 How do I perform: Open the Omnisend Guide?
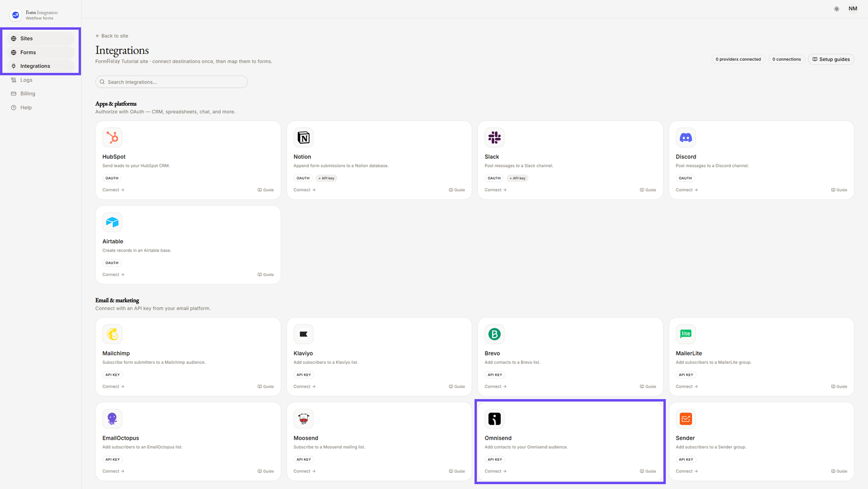coord(648,471)
